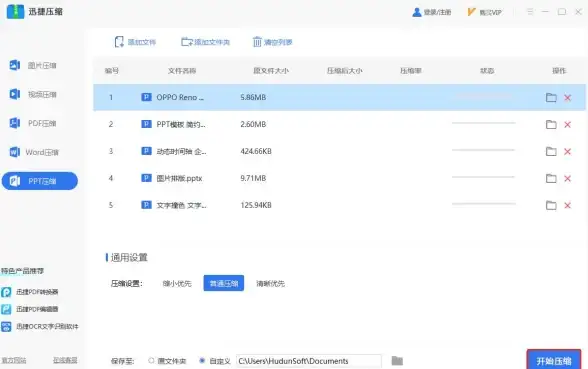Delete the 424.66KB file row

[x=567, y=152]
